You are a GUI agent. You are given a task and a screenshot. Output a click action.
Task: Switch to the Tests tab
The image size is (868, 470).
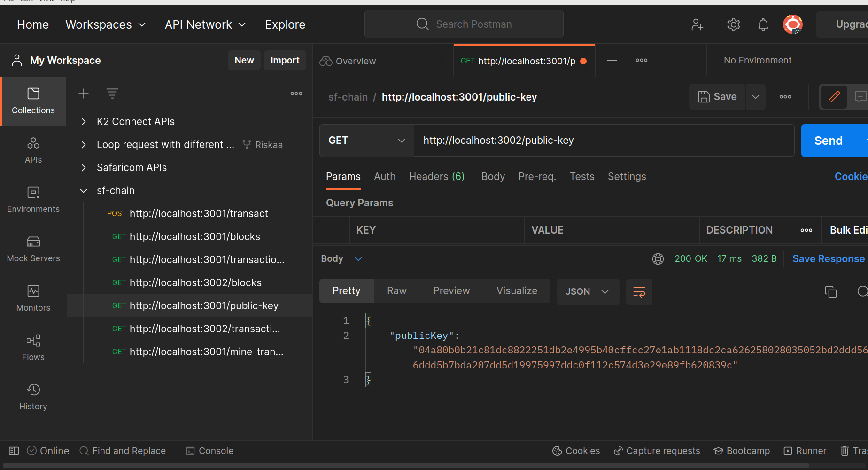tap(582, 176)
